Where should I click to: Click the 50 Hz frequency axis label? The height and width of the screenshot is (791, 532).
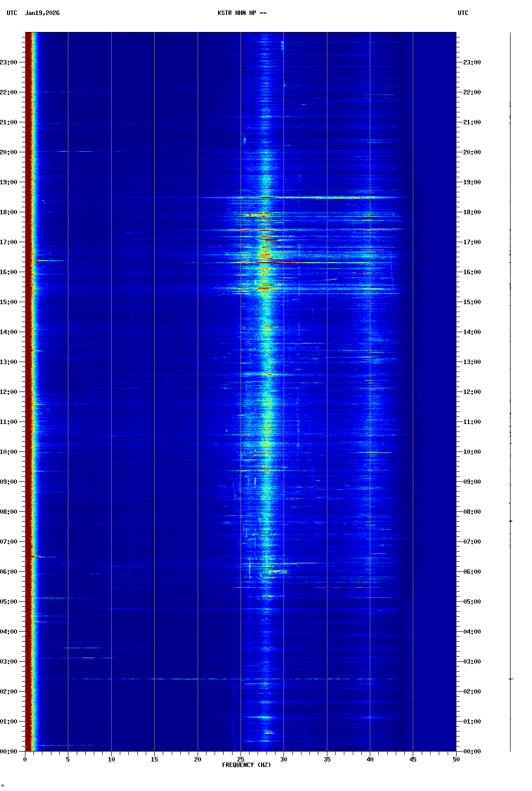[x=456, y=760]
